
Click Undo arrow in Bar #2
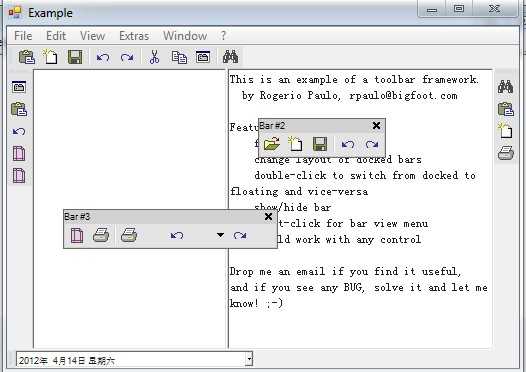[348, 145]
